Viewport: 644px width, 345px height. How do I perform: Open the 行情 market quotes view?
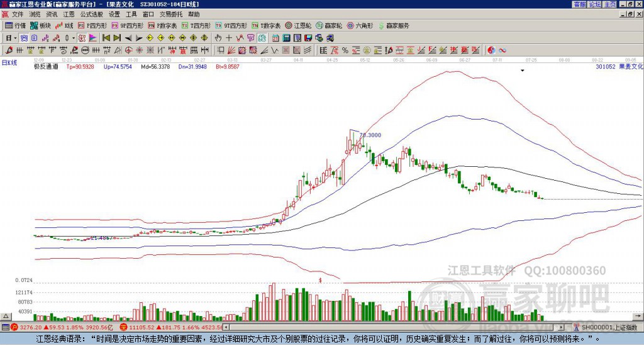[16, 25]
